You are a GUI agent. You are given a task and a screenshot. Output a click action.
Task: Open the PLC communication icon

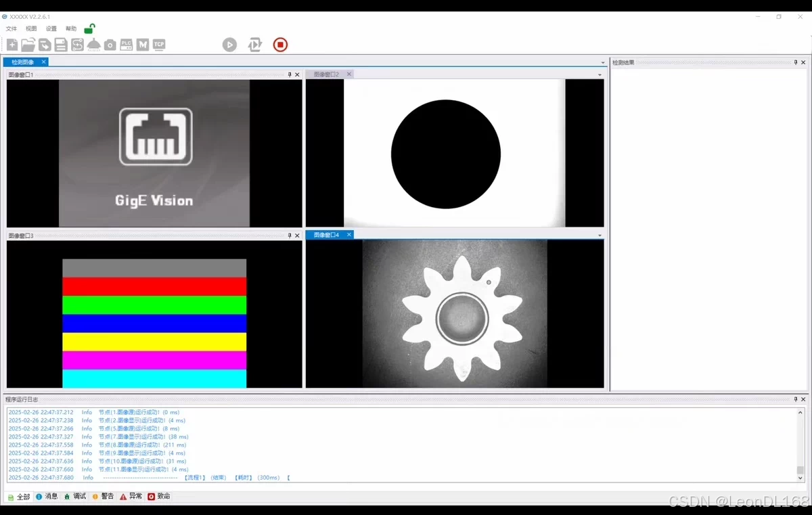point(127,45)
